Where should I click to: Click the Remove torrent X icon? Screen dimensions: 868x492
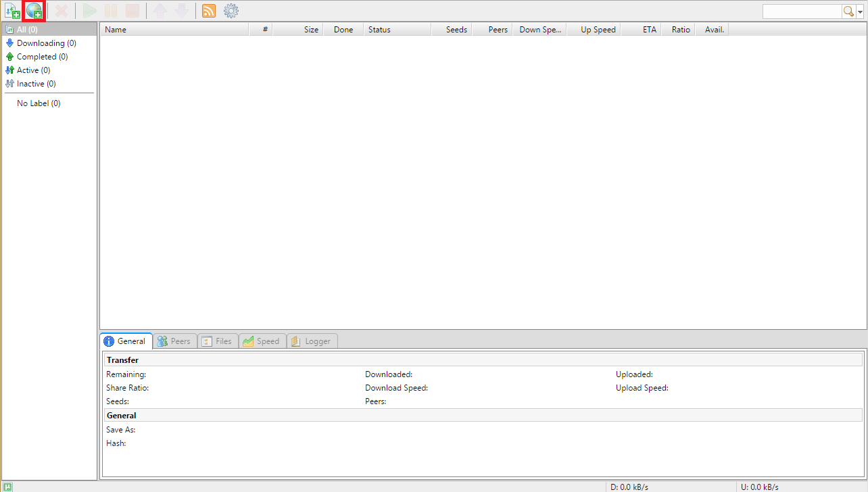point(62,11)
